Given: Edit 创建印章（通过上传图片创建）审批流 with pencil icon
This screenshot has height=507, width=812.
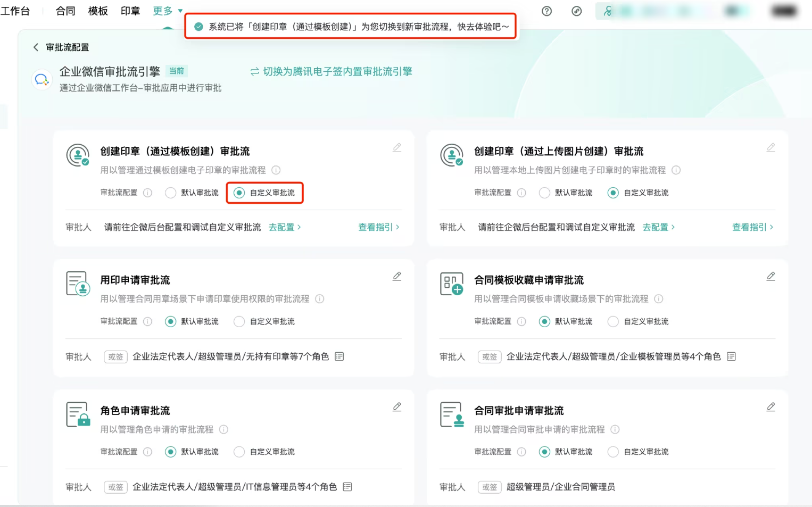Looking at the screenshot, I should 770,147.
